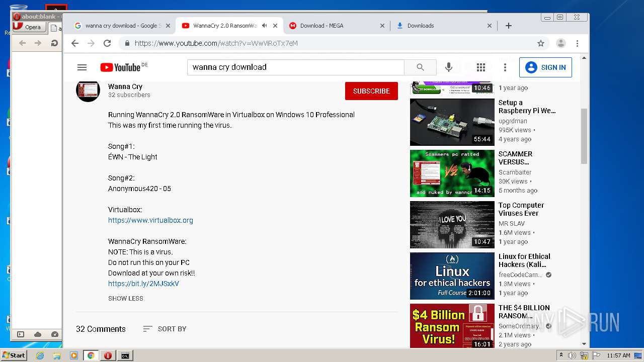The image size is (644, 362).
Task: Switch to Chrome taskbar button
Action: coord(91,355)
